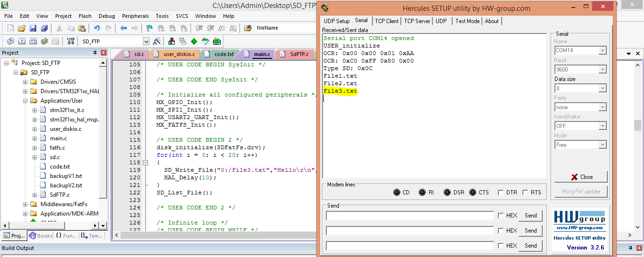Toggle the bookmark flag icon

(149, 28)
